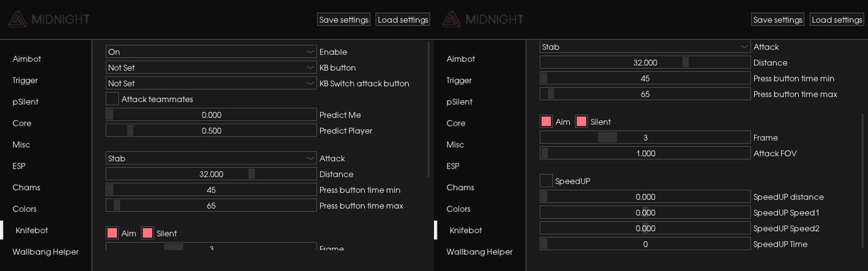
Task: Open Wallbang Helper in the left window sidebar
Action: 45,251
